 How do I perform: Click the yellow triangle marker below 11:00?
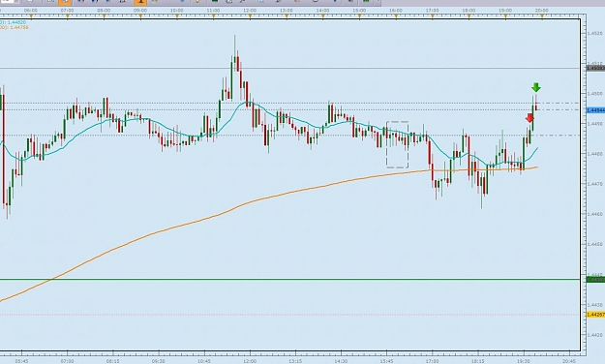[213, 16]
